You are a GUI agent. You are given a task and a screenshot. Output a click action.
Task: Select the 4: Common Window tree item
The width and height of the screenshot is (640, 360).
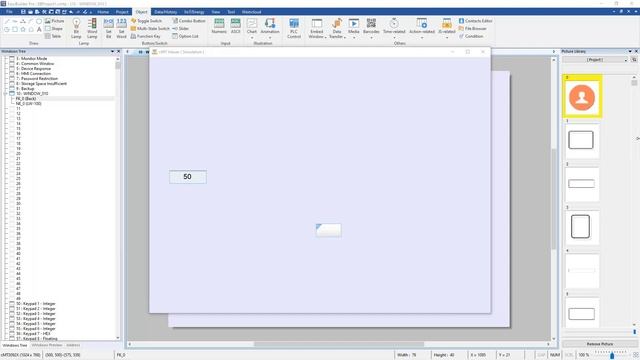click(x=35, y=64)
